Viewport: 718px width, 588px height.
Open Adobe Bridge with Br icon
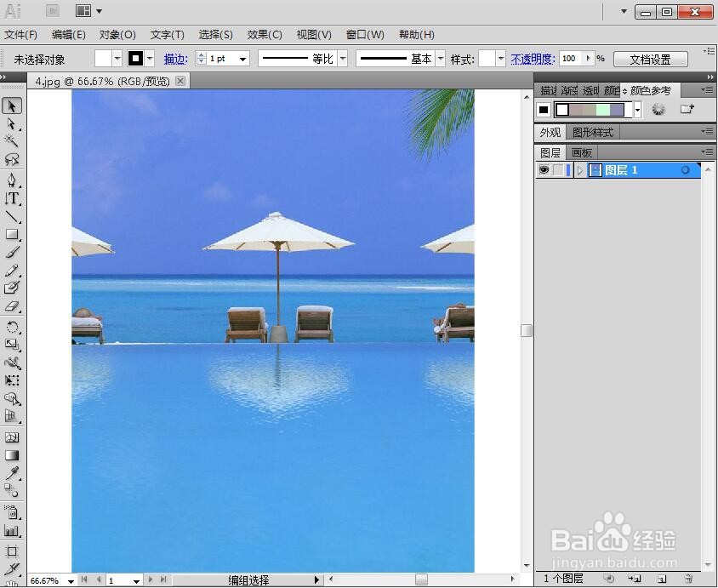pos(53,11)
